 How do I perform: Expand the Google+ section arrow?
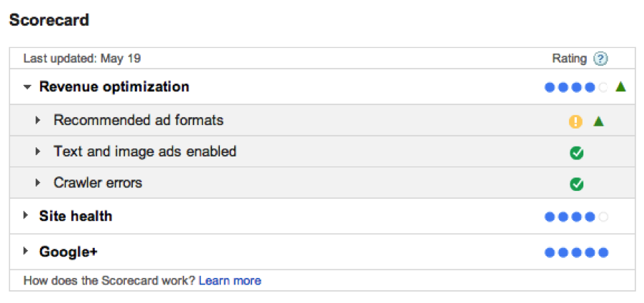26,252
